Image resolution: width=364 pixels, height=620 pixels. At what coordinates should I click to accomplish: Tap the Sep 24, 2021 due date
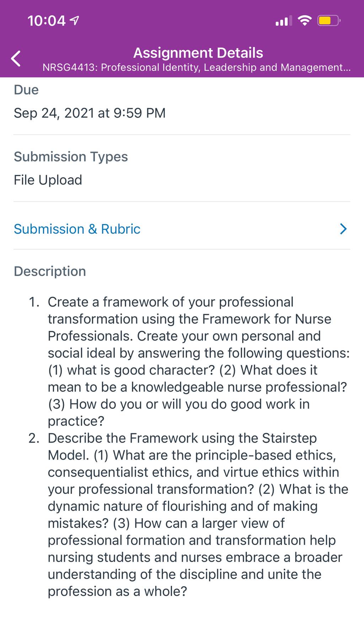pos(90,113)
